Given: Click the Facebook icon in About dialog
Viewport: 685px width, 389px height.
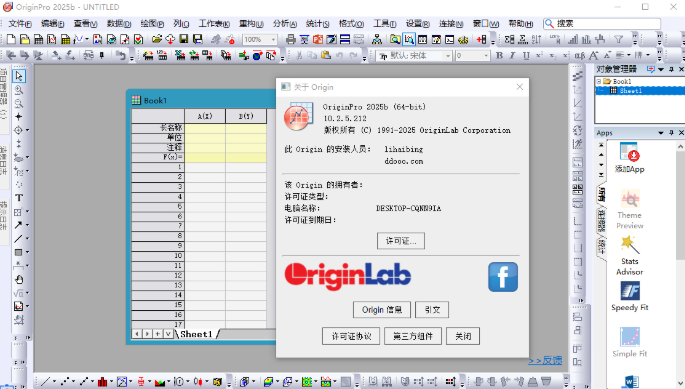Looking at the screenshot, I should point(503,277).
